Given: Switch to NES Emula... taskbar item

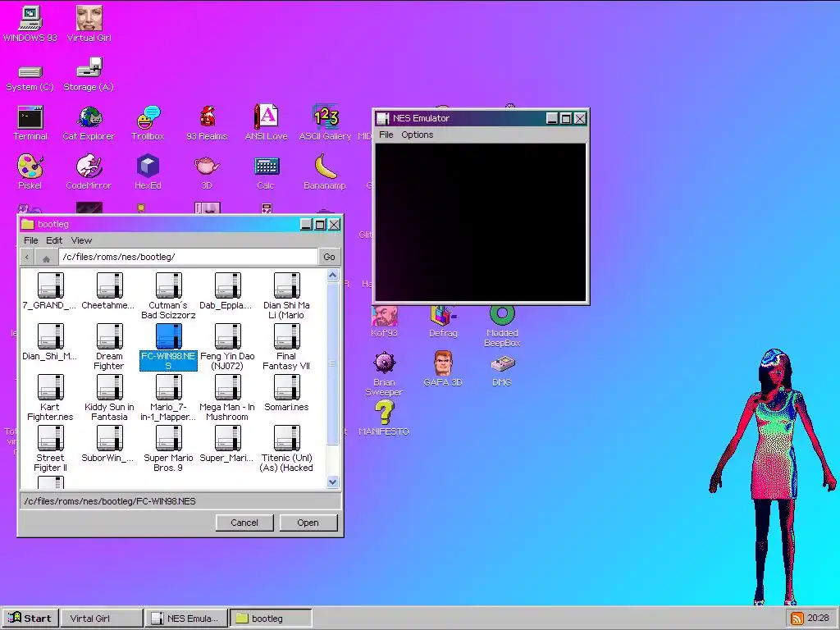Looking at the screenshot, I should 186,619.
